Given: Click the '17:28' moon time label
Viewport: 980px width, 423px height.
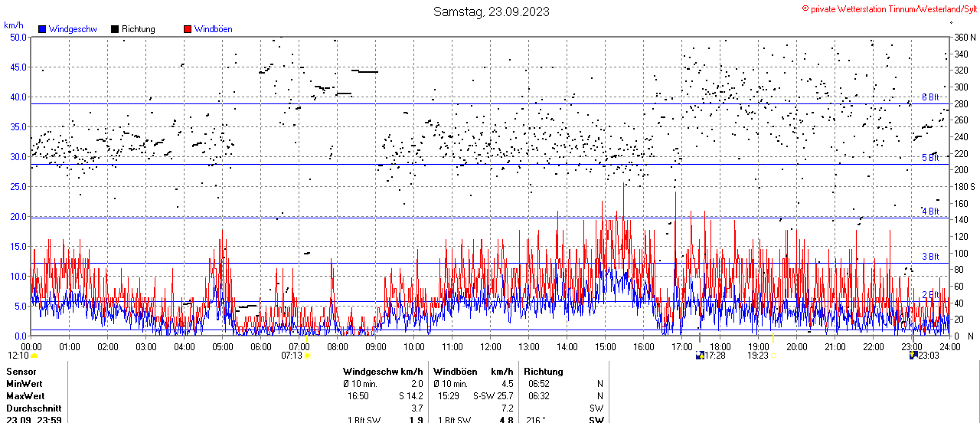Looking at the screenshot, I should (715, 356).
